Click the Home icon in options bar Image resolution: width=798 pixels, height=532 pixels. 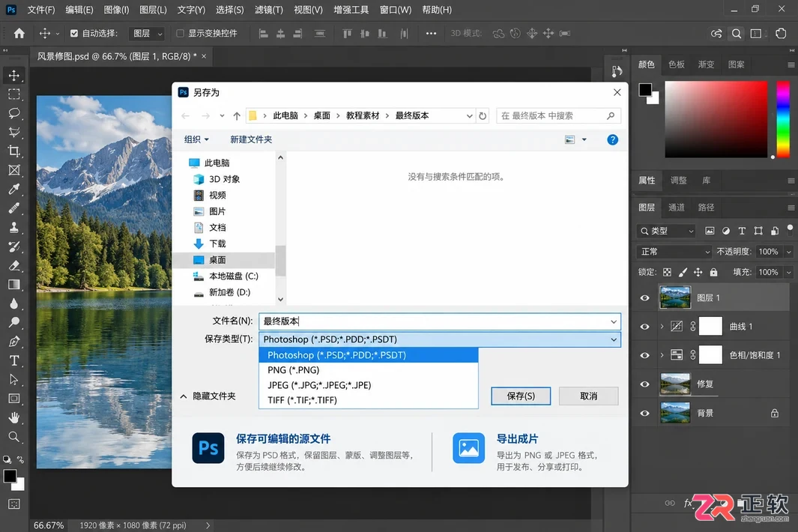[x=19, y=34]
